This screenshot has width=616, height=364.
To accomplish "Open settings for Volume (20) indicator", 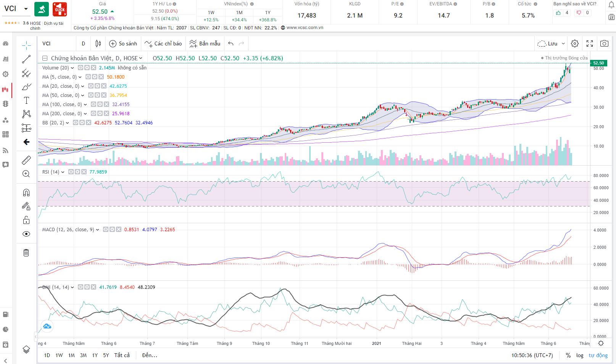I will tap(87, 68).
